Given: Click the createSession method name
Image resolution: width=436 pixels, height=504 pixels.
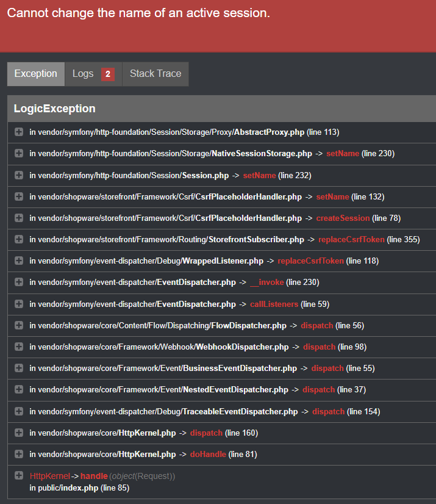Looking at the screenshot, I should (343, 218).
